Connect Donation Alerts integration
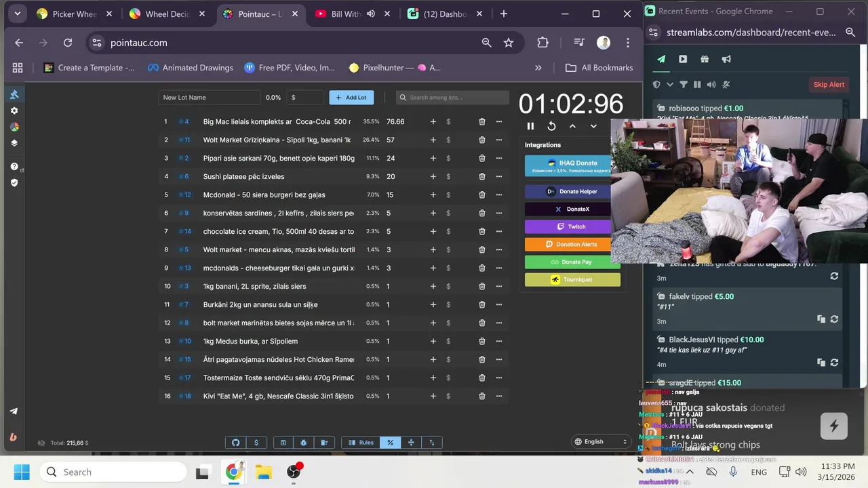Viewport: 868px width, 488px height. coord(568,245)
